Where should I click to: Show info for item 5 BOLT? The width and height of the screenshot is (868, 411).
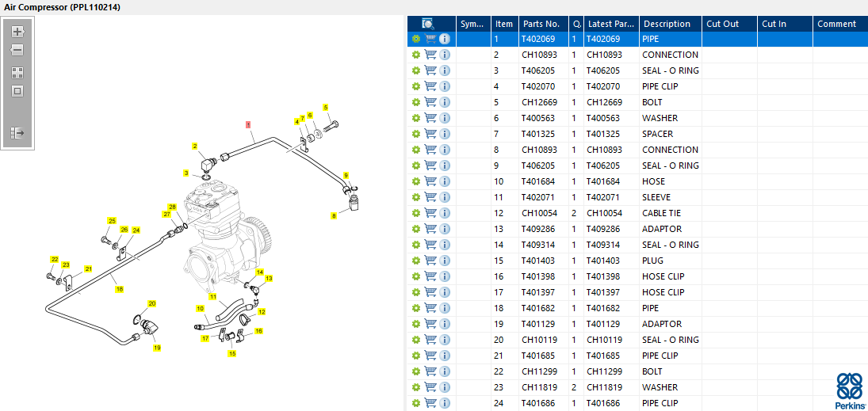[445, 102]
